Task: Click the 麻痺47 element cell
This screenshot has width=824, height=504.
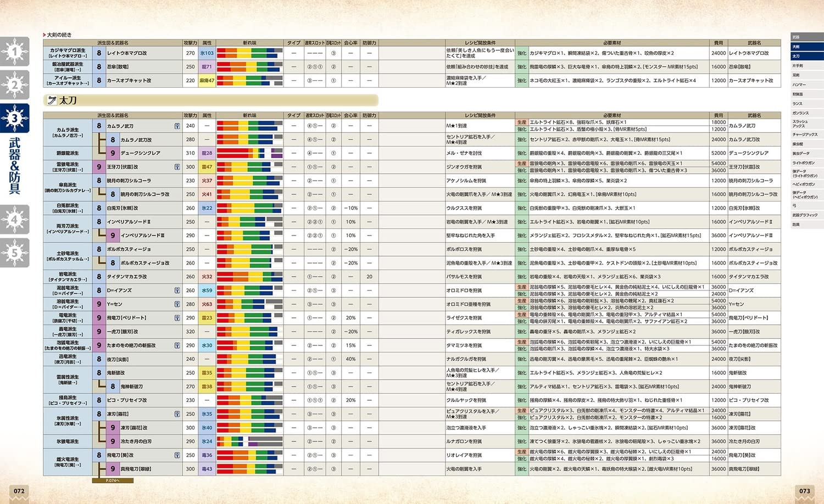Action: pyautogui.click(x=207, y=81)
